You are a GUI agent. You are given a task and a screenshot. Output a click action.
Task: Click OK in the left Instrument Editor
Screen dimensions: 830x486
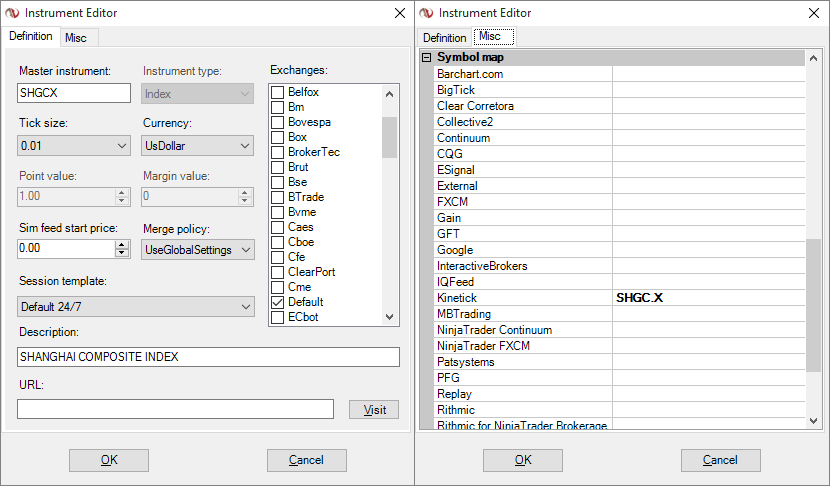[109, 460]
